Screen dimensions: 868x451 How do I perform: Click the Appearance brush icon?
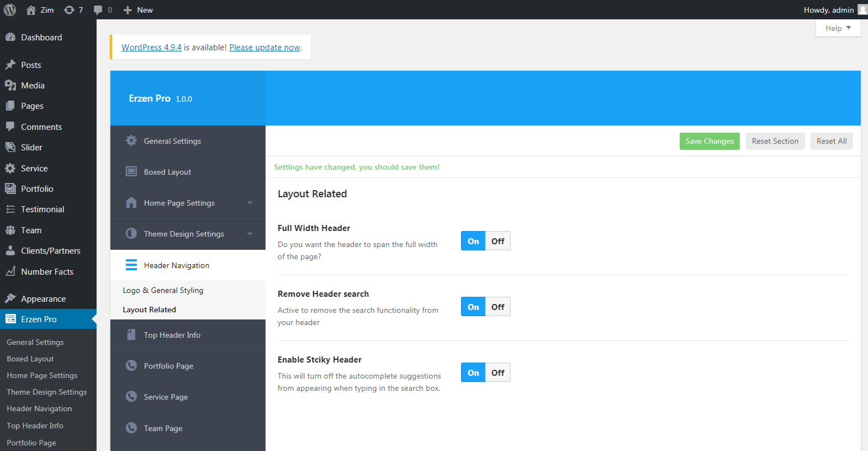(x=10, y=298)
